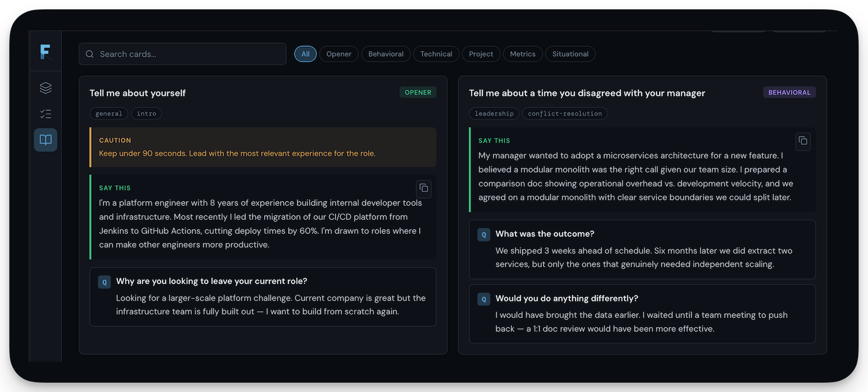The width and height of the screenshot is (868, 392).
Task: Filter cards by Metrics category
Action: (x=523, y=54)
